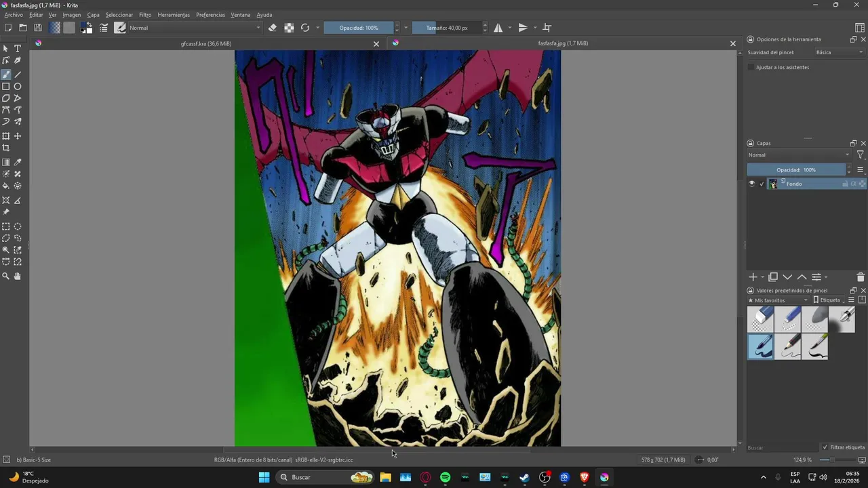Close the gfcassf.kra tab
The image size is (868, 488).
point(376,43)
